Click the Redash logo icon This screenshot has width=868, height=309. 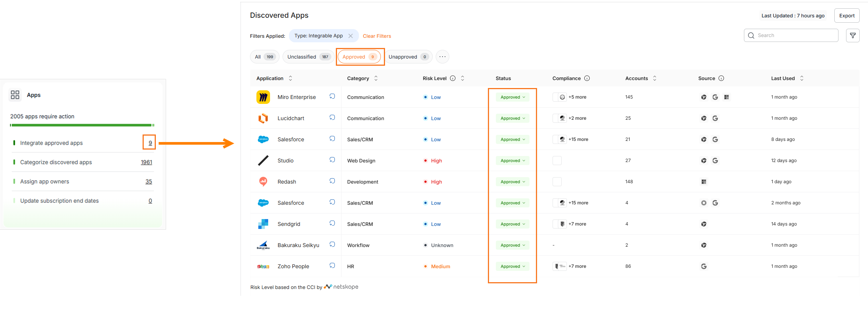point(263,182)
